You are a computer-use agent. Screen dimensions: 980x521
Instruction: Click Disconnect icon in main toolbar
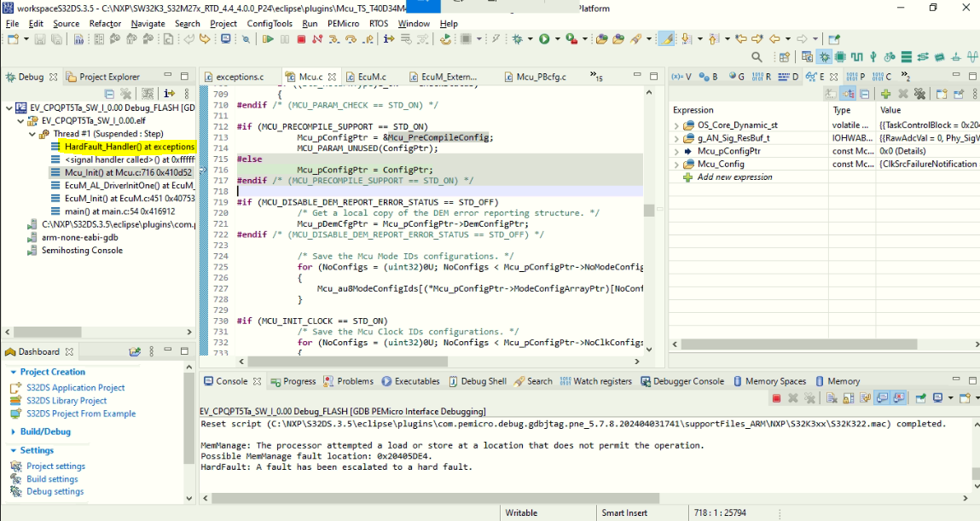317,39
